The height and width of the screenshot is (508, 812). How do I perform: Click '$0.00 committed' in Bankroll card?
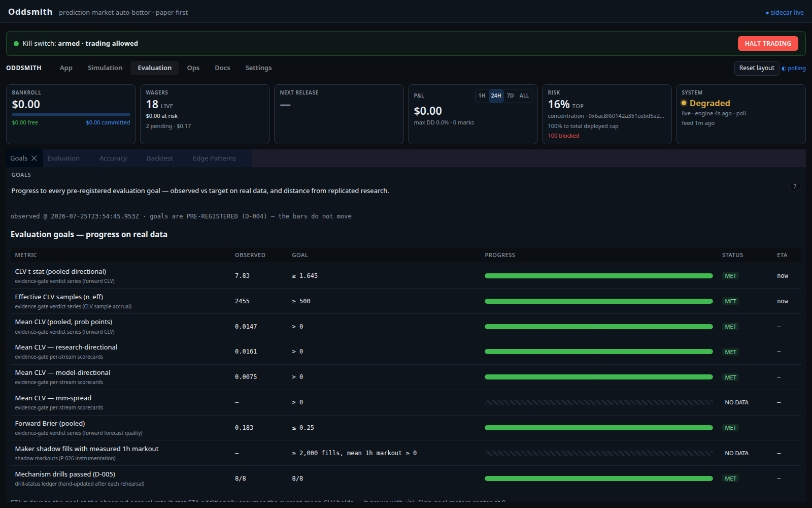[108, 123]
